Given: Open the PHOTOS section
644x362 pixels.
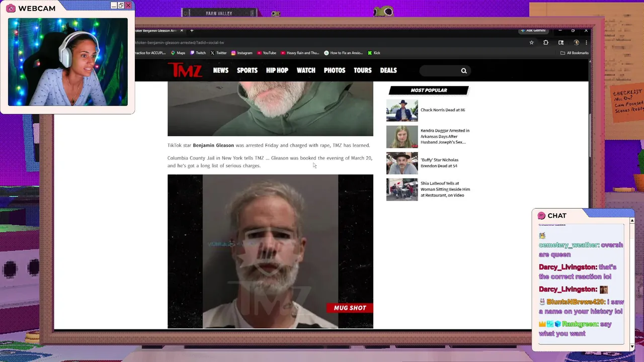Looking at the screenshot, I should coord(335,70).
